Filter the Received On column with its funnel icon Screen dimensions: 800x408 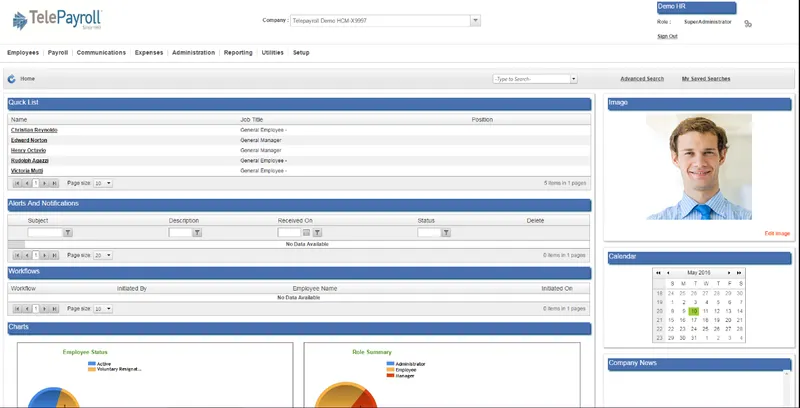[x=317, y=233]
